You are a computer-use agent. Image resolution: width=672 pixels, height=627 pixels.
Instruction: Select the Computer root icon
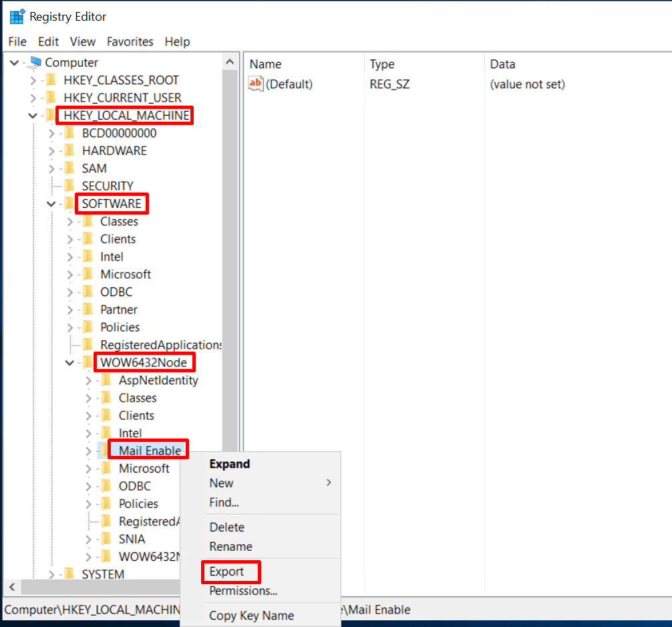[34, 63]
